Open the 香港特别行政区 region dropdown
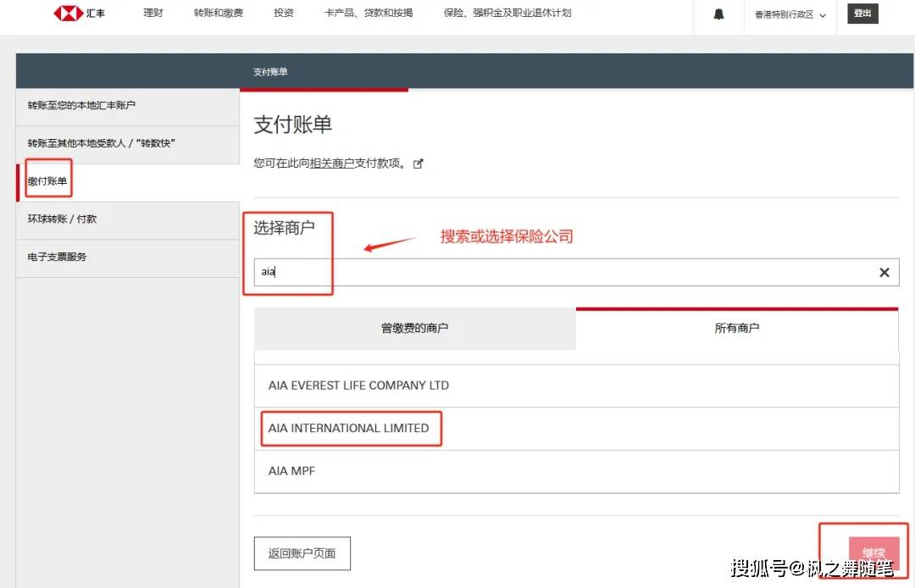Image resolution: width=915 pixels, height=588 pixels. click(790, 14)
